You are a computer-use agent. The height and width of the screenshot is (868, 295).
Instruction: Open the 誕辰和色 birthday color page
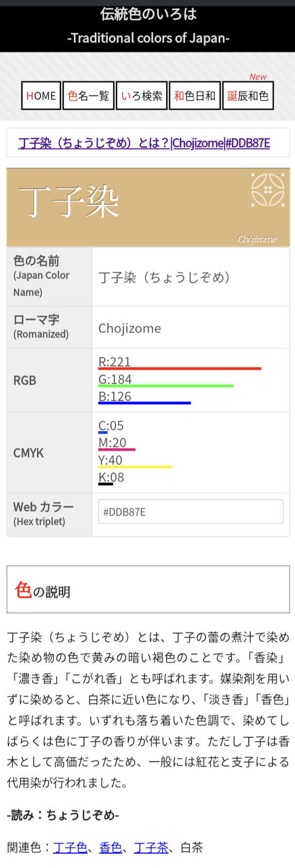pos(248,96)
